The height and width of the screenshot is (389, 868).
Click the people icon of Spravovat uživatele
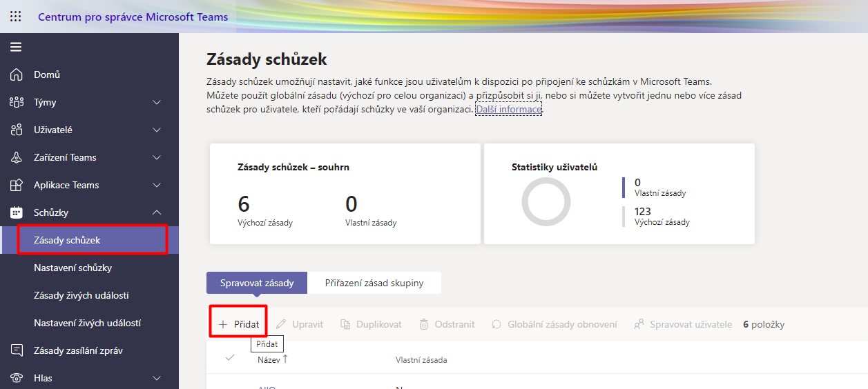[639, 324]
